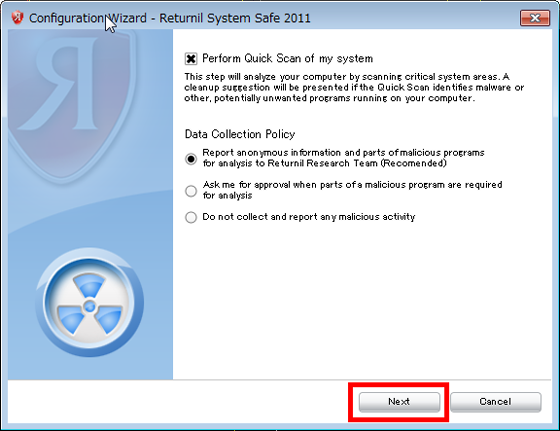Screen dimensions: 560x431
Task: Select Report anonymous information radio option
Action: pyautogui.click(x=191, y=159)
